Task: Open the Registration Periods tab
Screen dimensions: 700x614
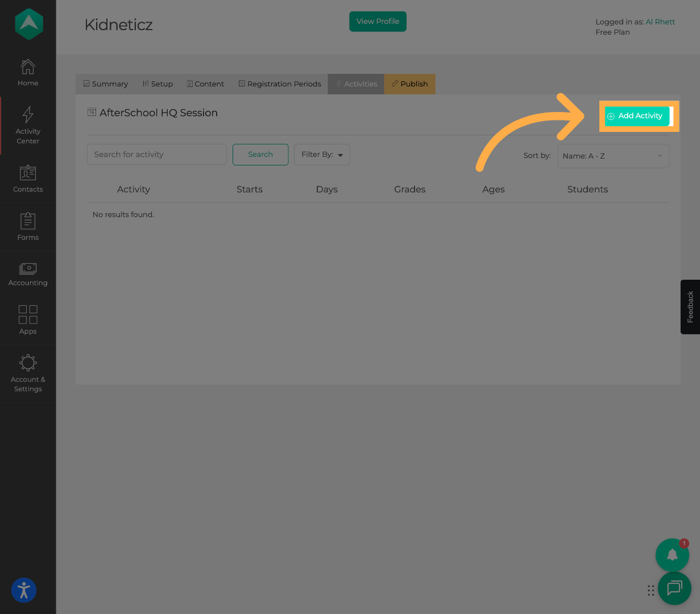Action: click(280, 84)
